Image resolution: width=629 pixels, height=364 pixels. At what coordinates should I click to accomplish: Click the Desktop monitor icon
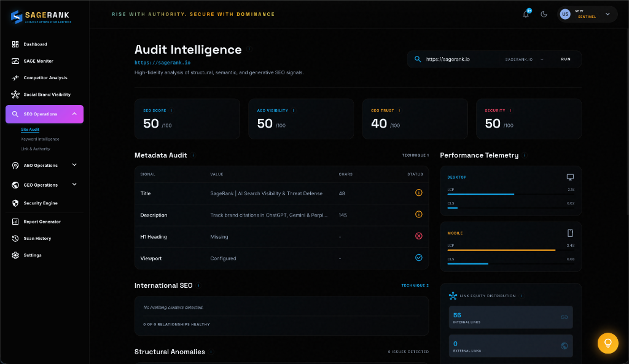pos(570,177)
